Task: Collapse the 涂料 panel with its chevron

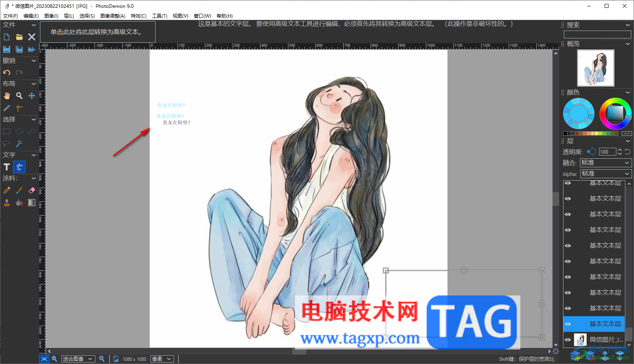Action: [x=34, y=178]
